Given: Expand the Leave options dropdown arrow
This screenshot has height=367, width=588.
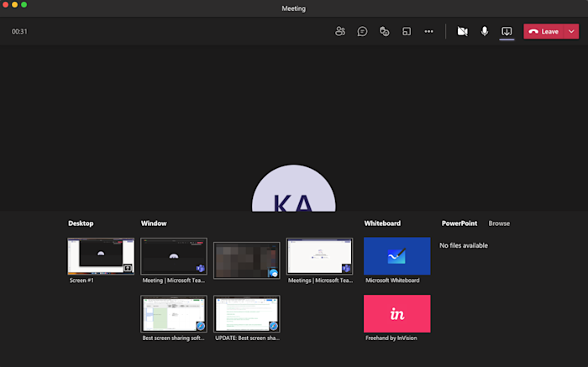Looking at the screenshot, I should 572,31.
